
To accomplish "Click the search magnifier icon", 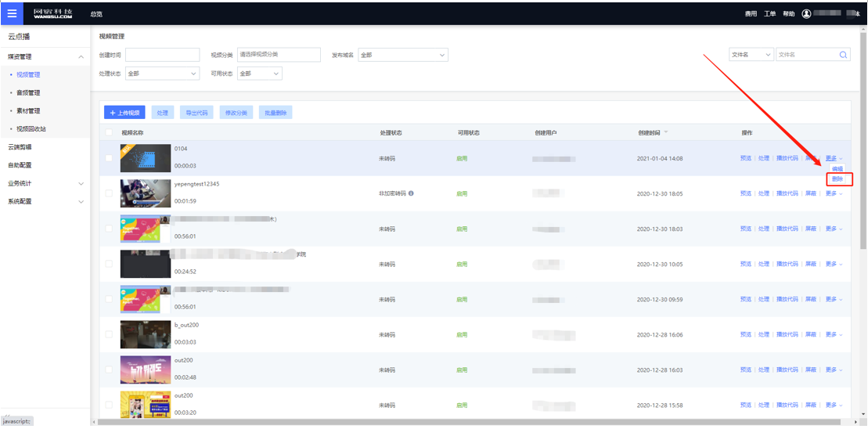I will click(x=843, y=55).
